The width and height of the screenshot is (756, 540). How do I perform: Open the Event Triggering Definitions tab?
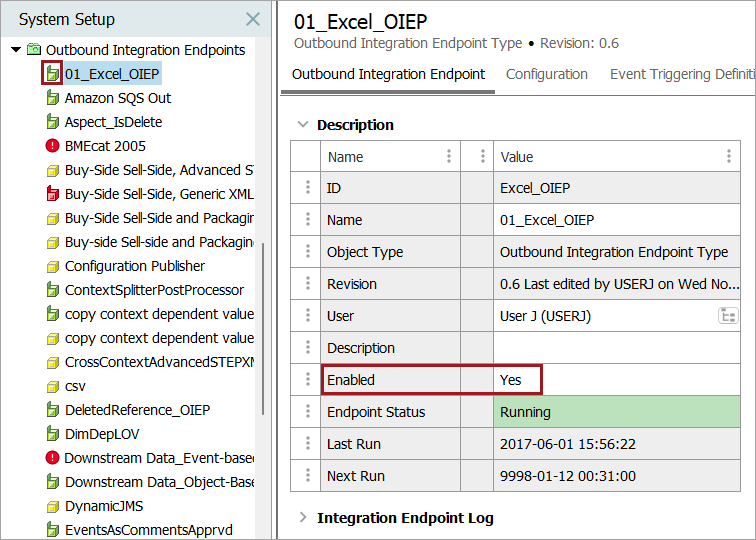[682, 74]
